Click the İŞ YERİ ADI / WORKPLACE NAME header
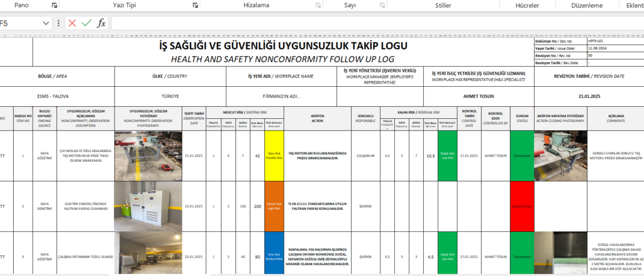The width and height of the screenshot is (644, 276). (x=281, y=77)
